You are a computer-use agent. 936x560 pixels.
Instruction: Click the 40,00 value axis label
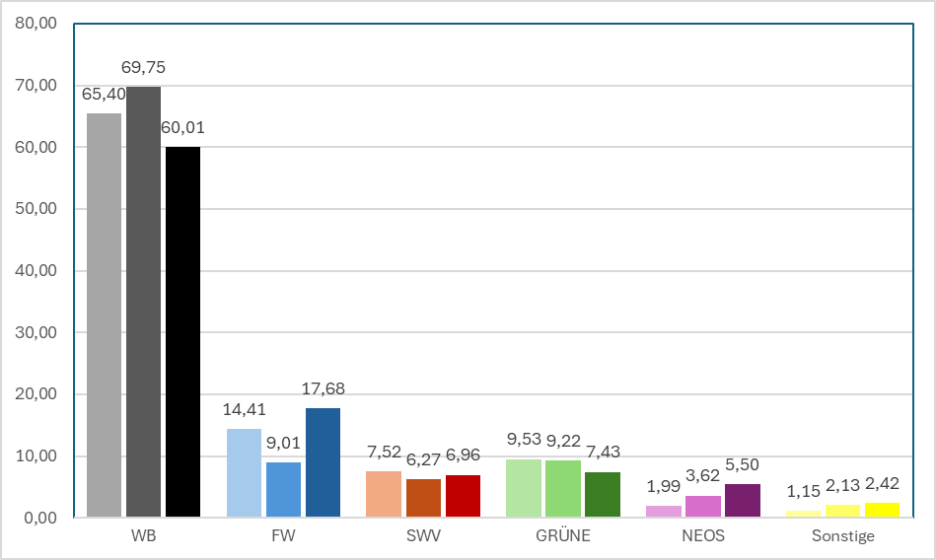click(36, 270)
